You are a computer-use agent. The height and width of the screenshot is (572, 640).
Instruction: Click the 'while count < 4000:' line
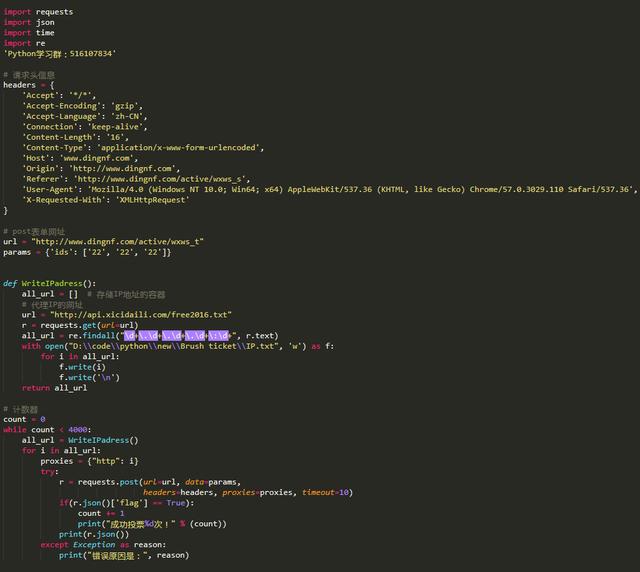pyautogui.click(x=47, y=430)
